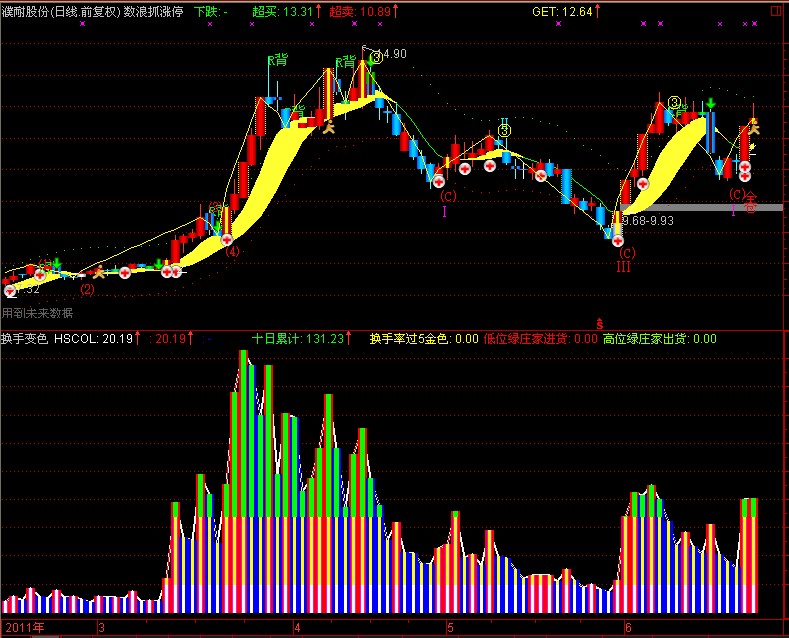This screenshot has width=789, height=638.
Task: Click month 6 on the time axis
Action: 628,627
